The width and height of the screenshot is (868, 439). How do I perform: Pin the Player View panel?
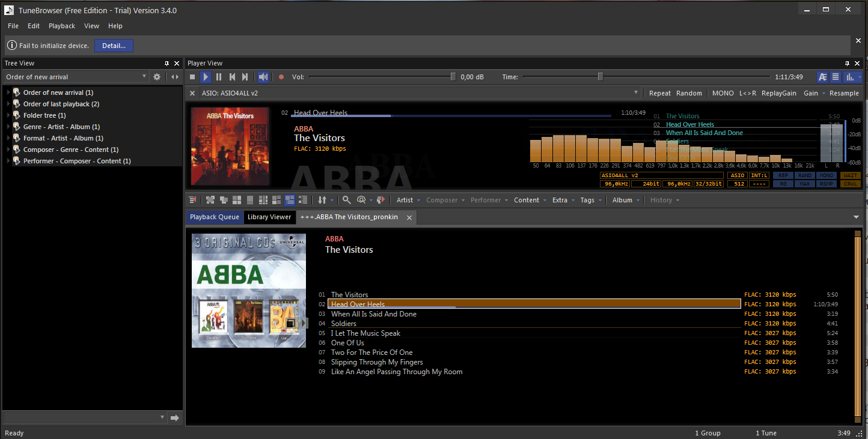click(x=847, y=63)
